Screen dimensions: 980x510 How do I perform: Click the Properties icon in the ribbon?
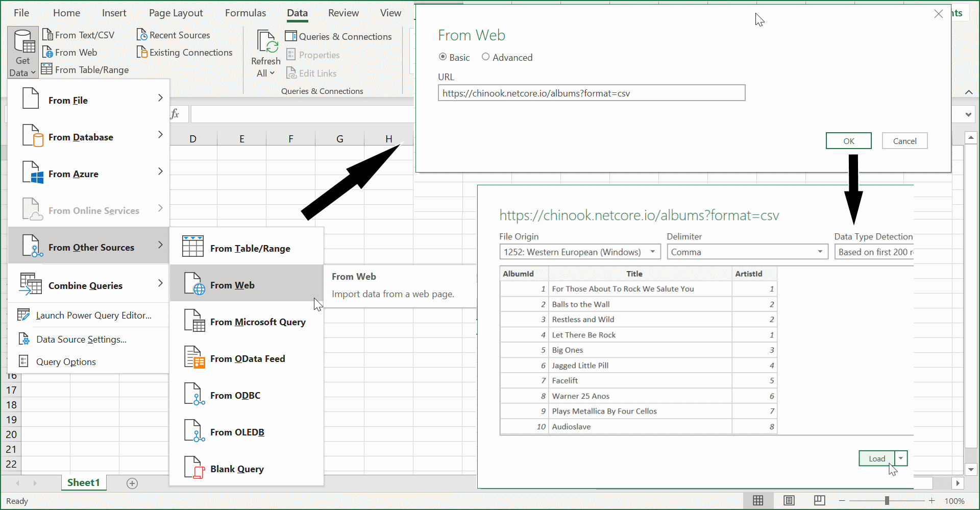[x=291, y=55]
